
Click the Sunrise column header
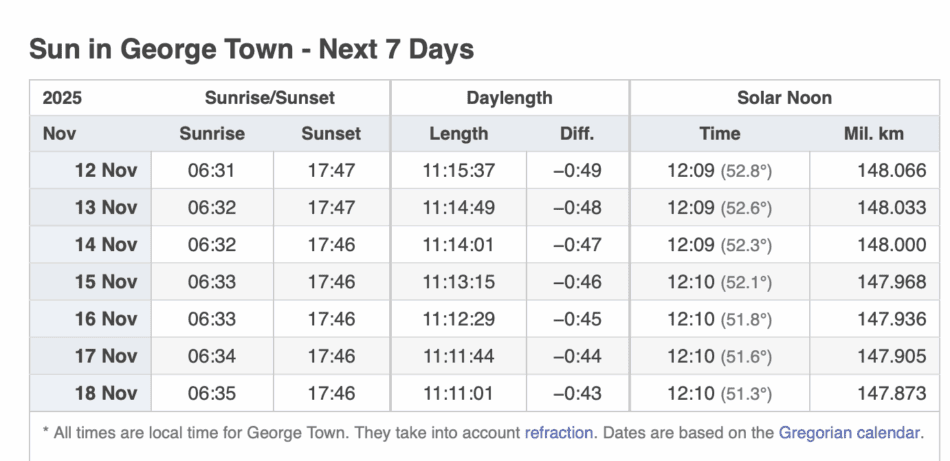click(x=212, y=133)
